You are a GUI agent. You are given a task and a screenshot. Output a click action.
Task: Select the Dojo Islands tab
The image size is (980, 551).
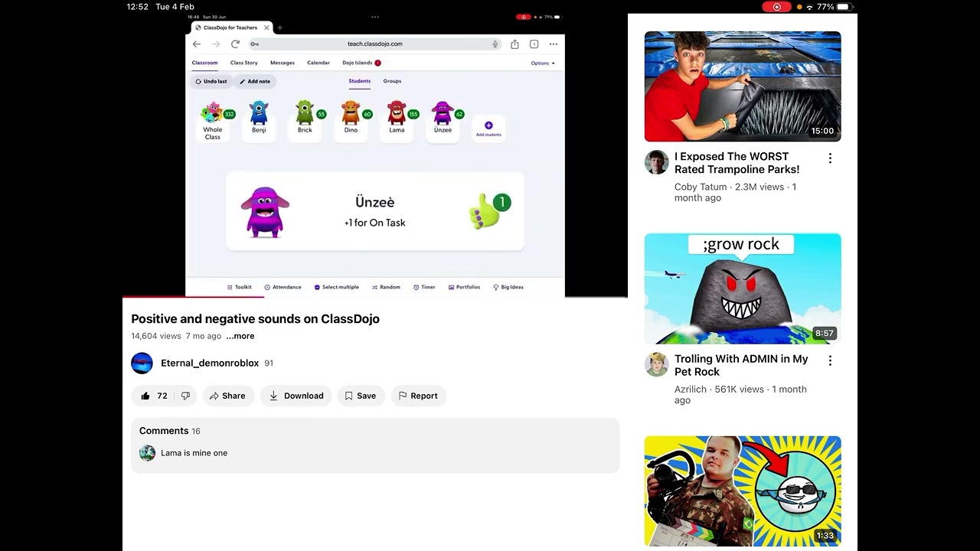(x=361, y=63)
